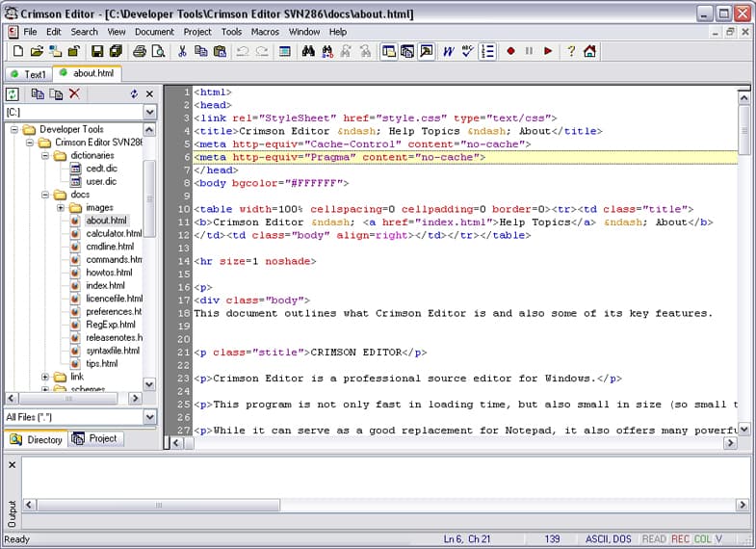This screenshot has width=756, height=549.
Task: Click the Copy toolbar icon
Action: tap(201, 51)
